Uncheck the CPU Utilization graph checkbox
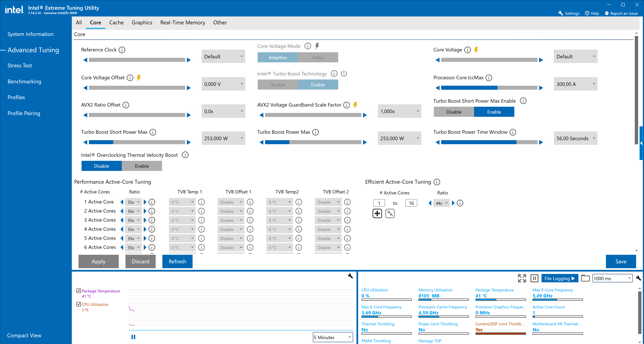Viewport: 644px width, 344px height. (79, 304)
